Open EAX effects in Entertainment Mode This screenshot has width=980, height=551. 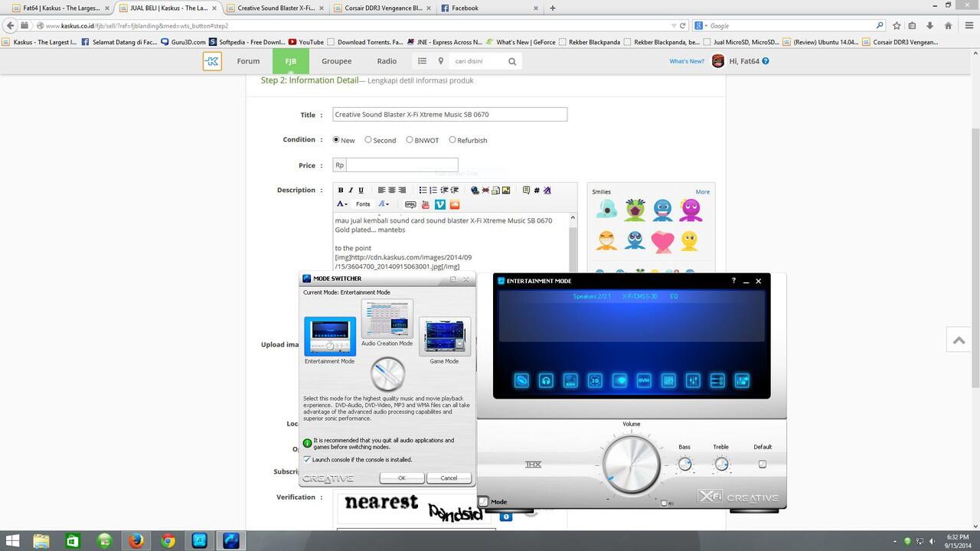570,380
